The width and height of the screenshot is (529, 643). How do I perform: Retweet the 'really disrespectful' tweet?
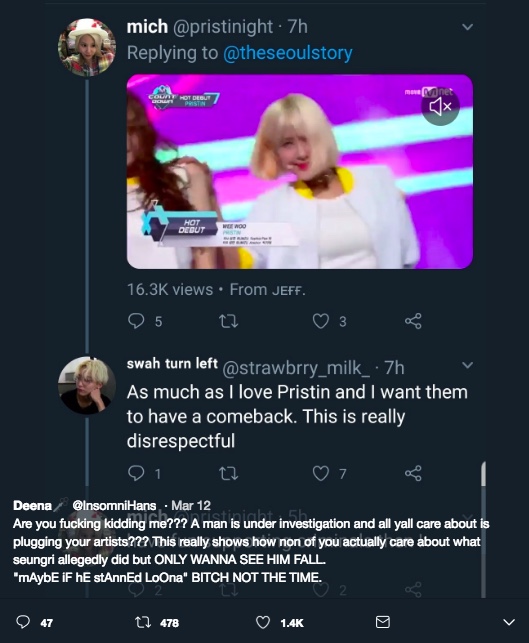click(x=228, y=473)
